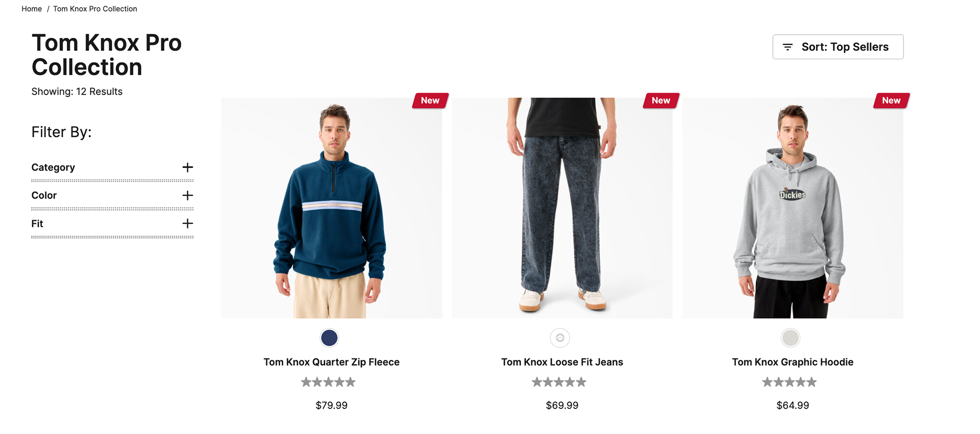Open the Fit filter section
Image resolution: width=980 pixels, height=434 pixels.
pyautogui.click(x=112, y=224)
